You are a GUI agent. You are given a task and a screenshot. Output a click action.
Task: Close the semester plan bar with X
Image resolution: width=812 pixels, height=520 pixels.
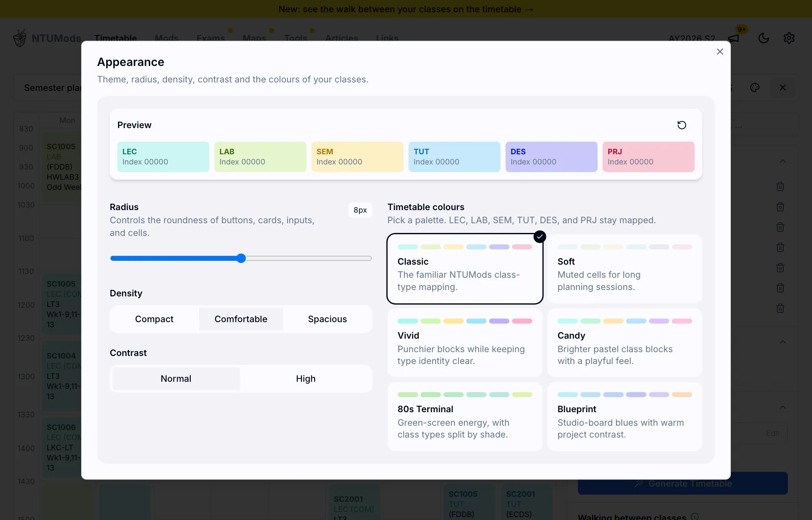783,88
